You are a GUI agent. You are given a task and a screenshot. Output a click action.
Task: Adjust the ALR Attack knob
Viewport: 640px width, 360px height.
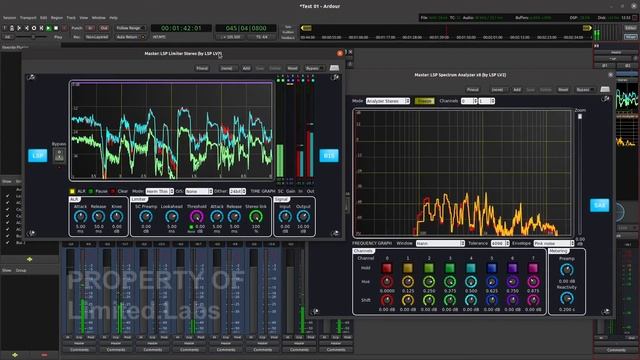[80, 217]
